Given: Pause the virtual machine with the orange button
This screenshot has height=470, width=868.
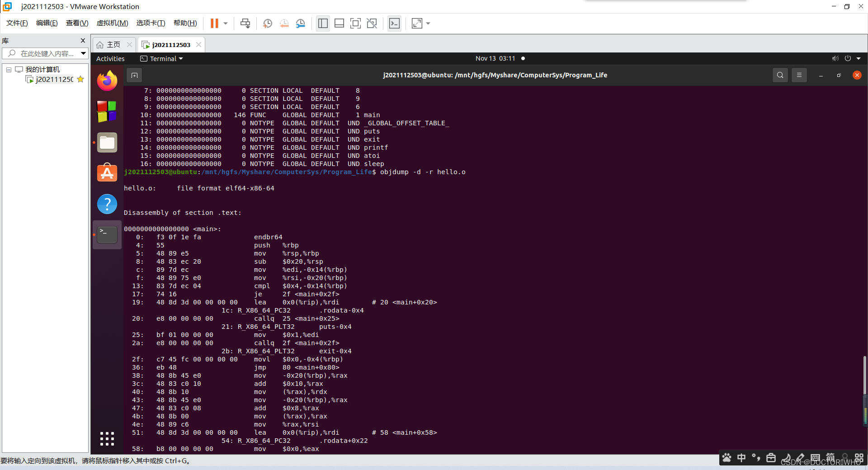Looking at the screenshot, I should coord(214,23).
